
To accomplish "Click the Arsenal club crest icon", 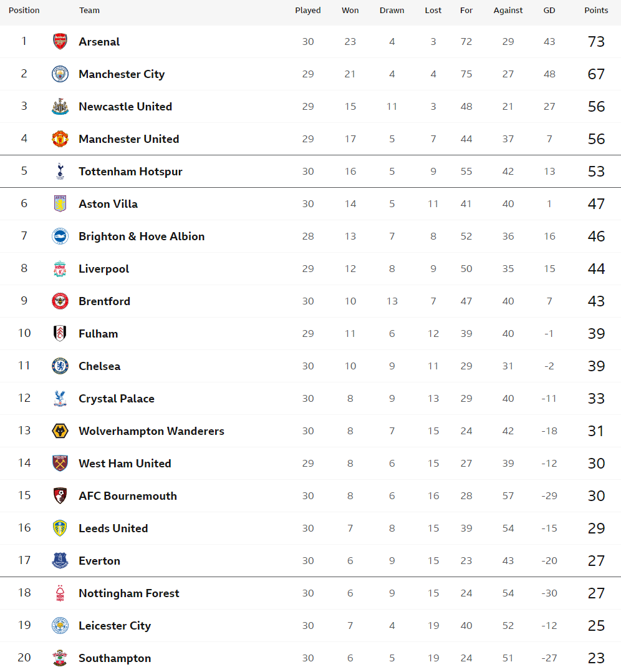I will click(x=60, y=42).
